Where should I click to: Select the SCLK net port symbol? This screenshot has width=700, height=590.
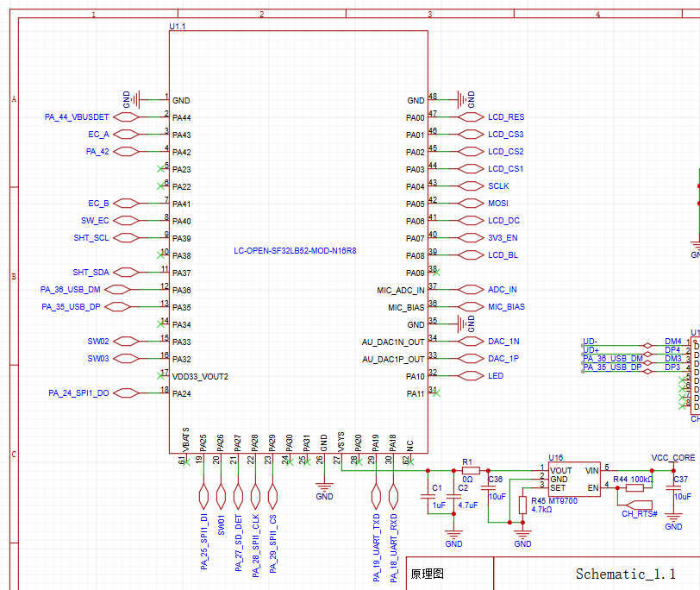[x=471, y=185]
